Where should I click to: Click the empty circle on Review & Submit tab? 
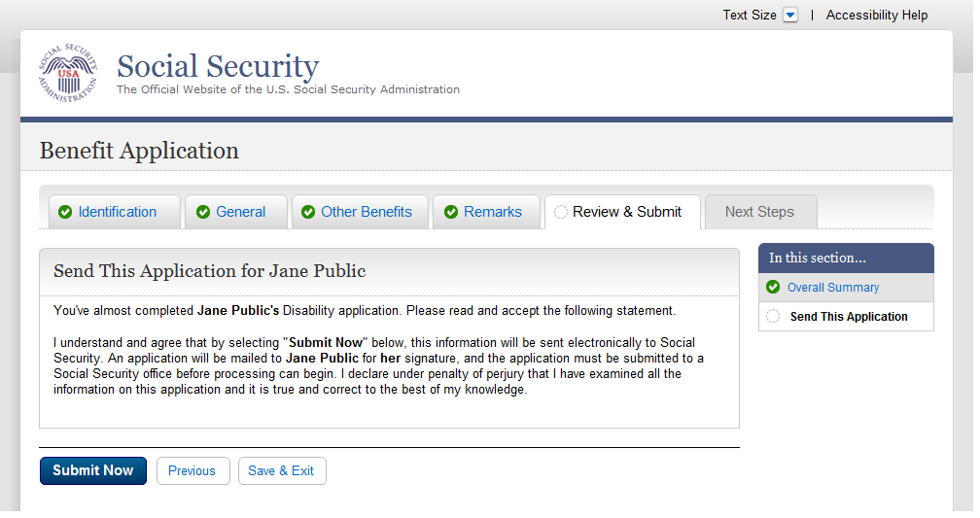pos(561,212)
